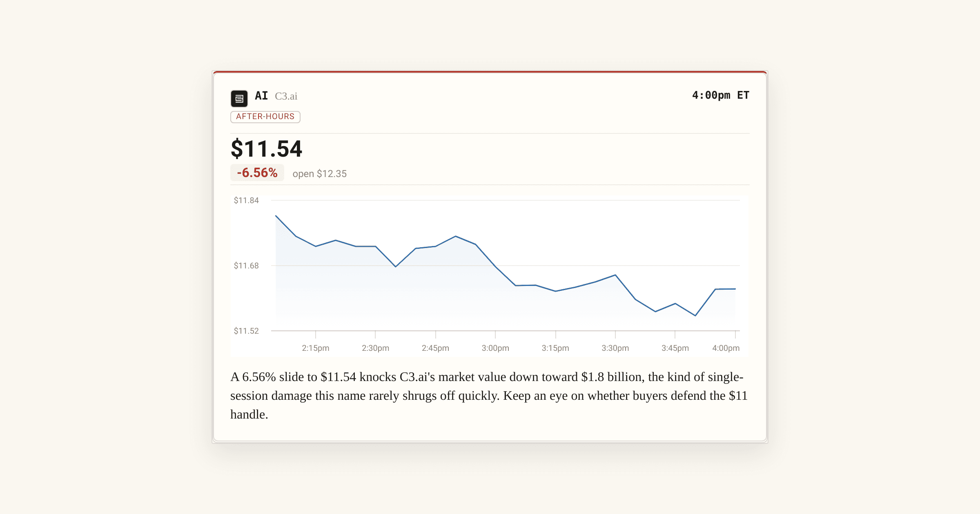This screenshot has height=514, width=980.
Task: Click the 4:00pm axis label
Action: 726,348
